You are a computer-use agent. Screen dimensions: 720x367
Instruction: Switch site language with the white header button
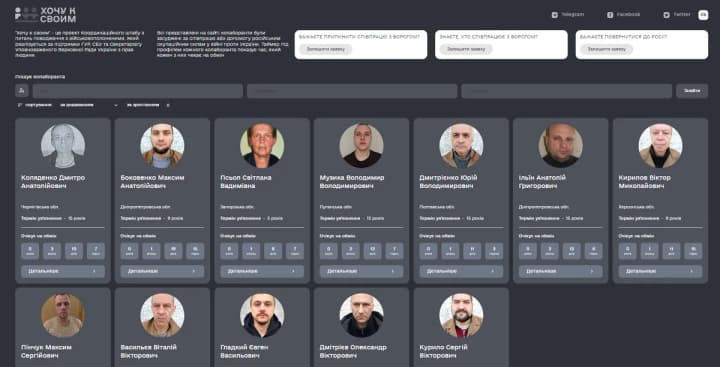[x=703, y=15]
